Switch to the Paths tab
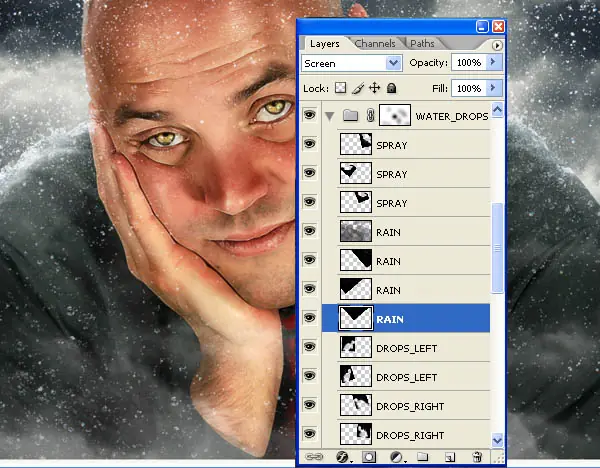Viewport: 600px width, 468px height. tap(422, 44)
